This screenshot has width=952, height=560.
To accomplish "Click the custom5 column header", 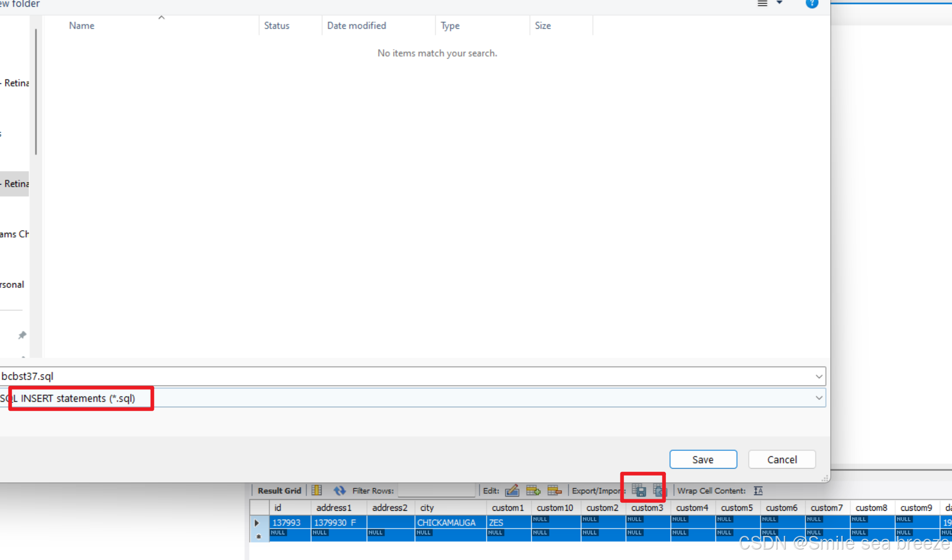I will [737, 508].
